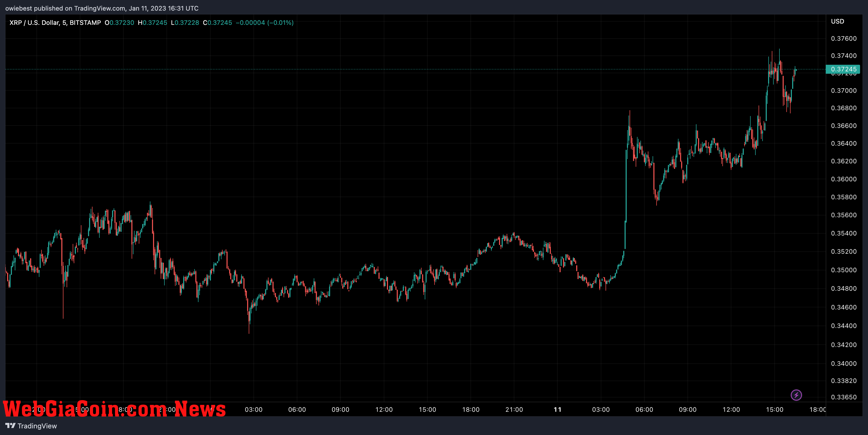Click the 0.36800 price axis label
The height and width of the screenshot is (435, 868).
click(x=844, y=108)
